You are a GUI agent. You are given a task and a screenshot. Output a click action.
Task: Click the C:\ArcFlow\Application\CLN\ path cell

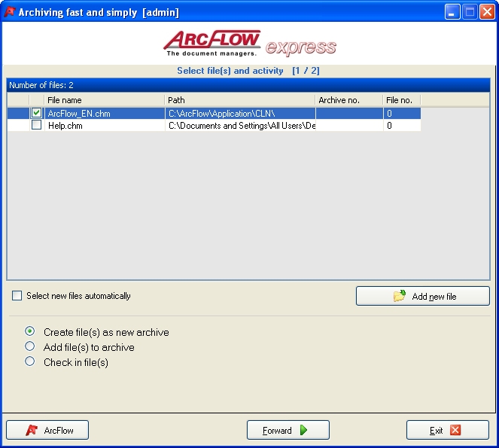click(x=240, y=114)
